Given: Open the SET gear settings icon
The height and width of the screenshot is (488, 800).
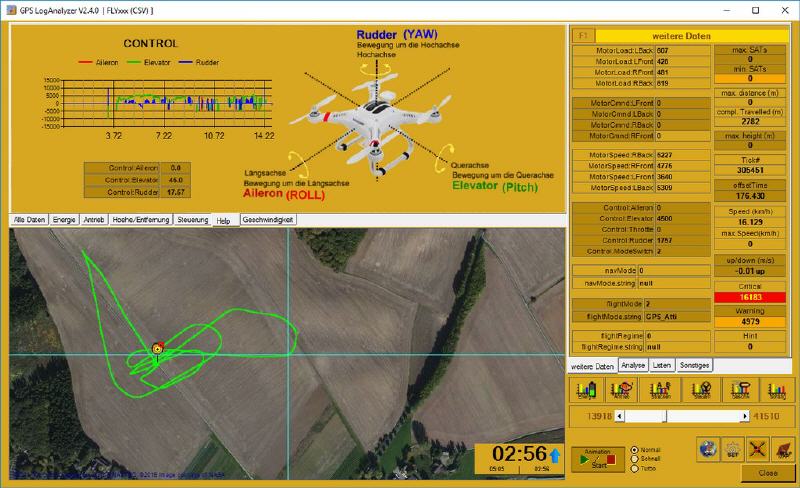Looking at the screenshot, I should (x=733, y=449).
